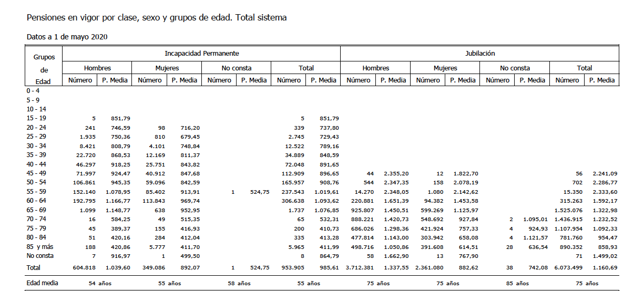Click the 'Pensiones en vigor por clase' title

pos(156,18)
